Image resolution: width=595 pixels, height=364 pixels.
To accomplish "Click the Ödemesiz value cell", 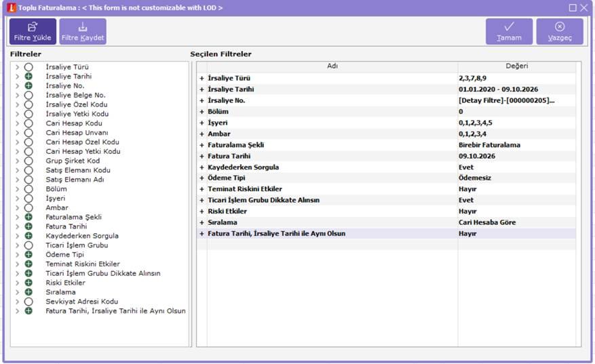I will 516,178.
